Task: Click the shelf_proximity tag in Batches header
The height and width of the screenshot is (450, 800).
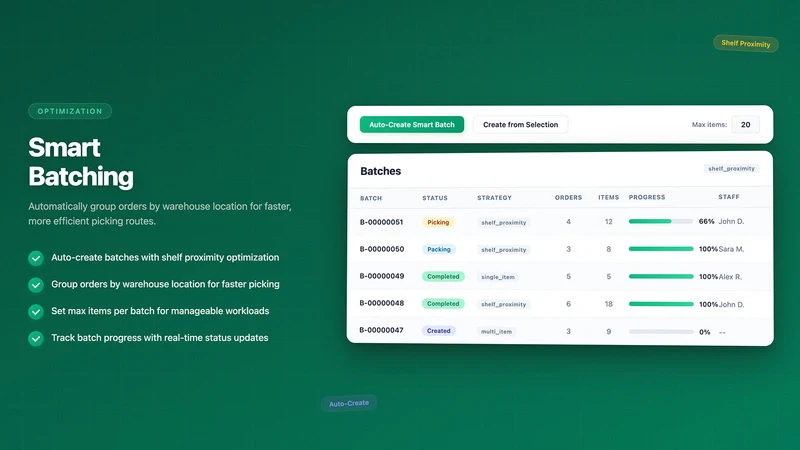Action: tap(731, 168)
